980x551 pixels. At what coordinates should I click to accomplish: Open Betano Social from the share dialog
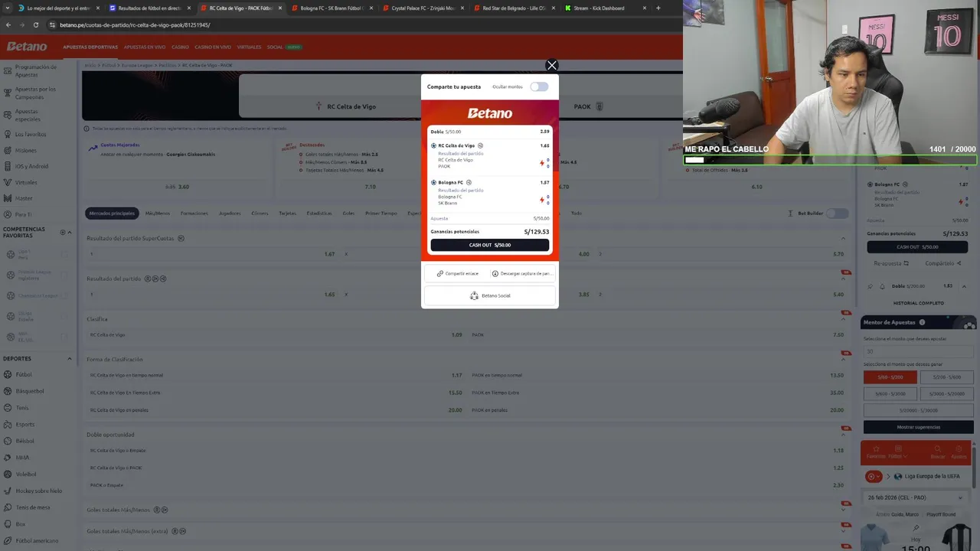click(x=490, y=295)
